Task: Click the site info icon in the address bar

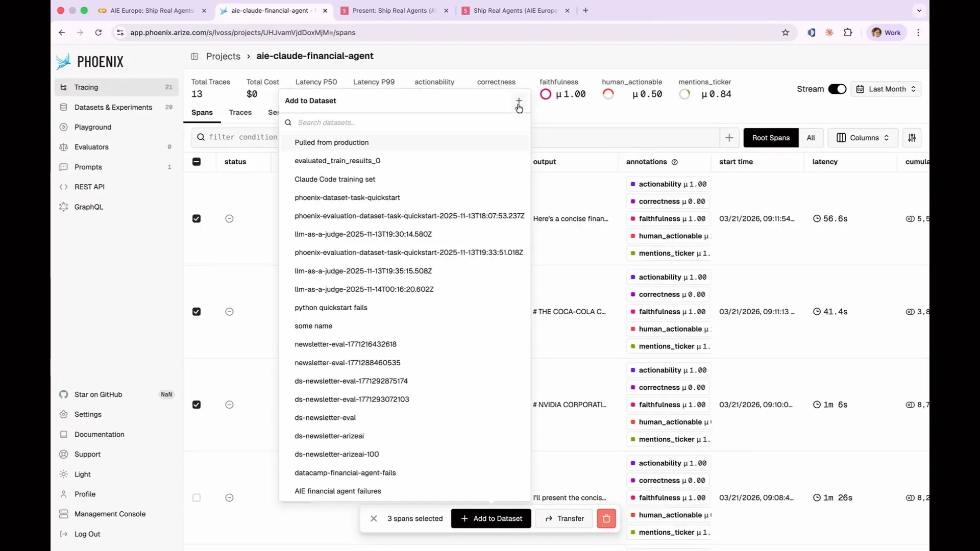Action: [120, 33]
